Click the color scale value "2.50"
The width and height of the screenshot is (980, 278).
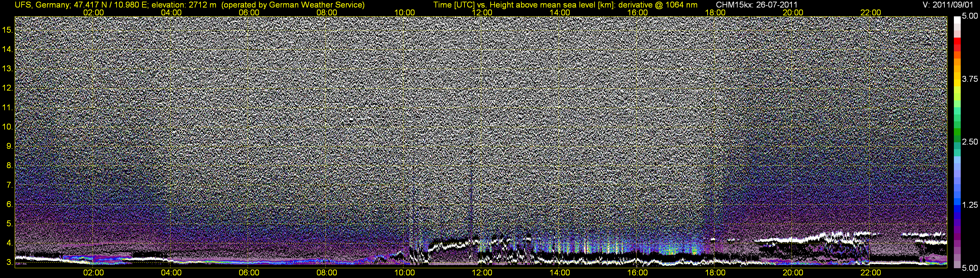coord(970,142)
